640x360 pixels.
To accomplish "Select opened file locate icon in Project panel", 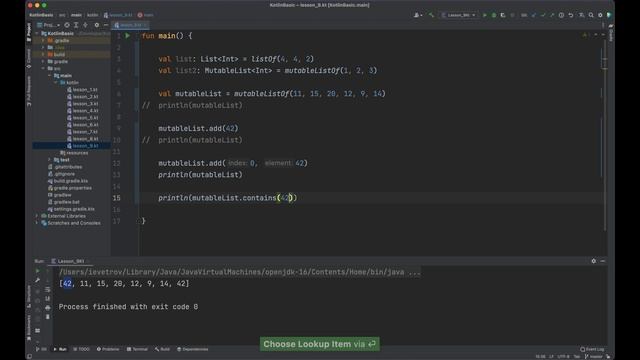I will (x=67, y=25).
